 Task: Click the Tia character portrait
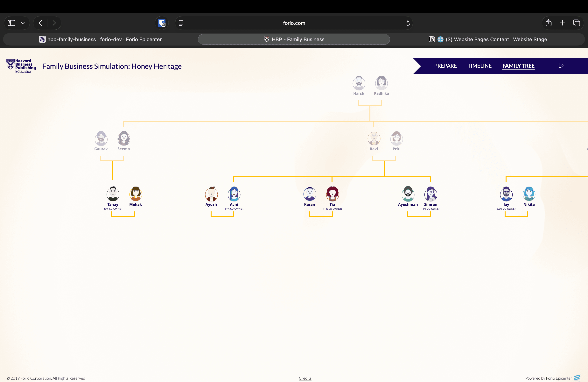point(332,194)
